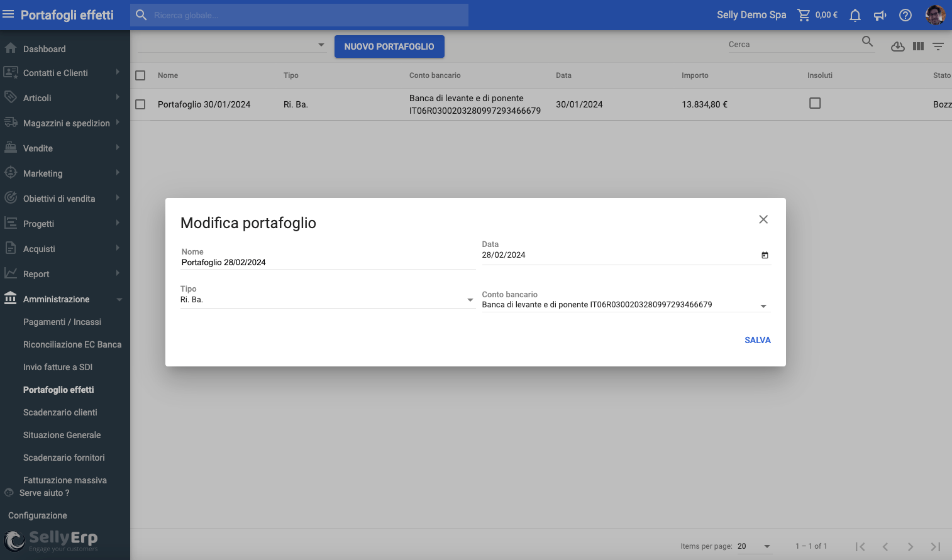Viewport: 952px width, 560px height.
Task: Click the filter list icon
Action: coord(938,47)
